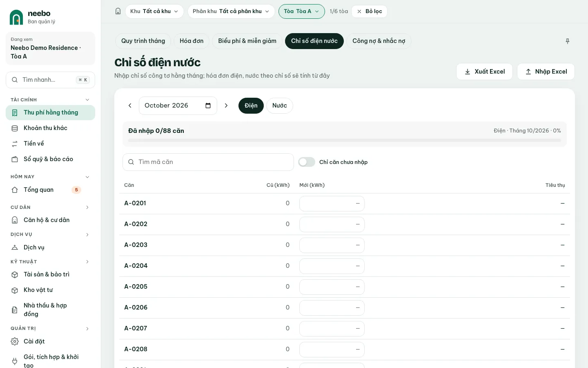This screenshot has height=368, width=588.
Task: Click the Đang xem Neebo Demo Residence card
Action: pos(51,48)
